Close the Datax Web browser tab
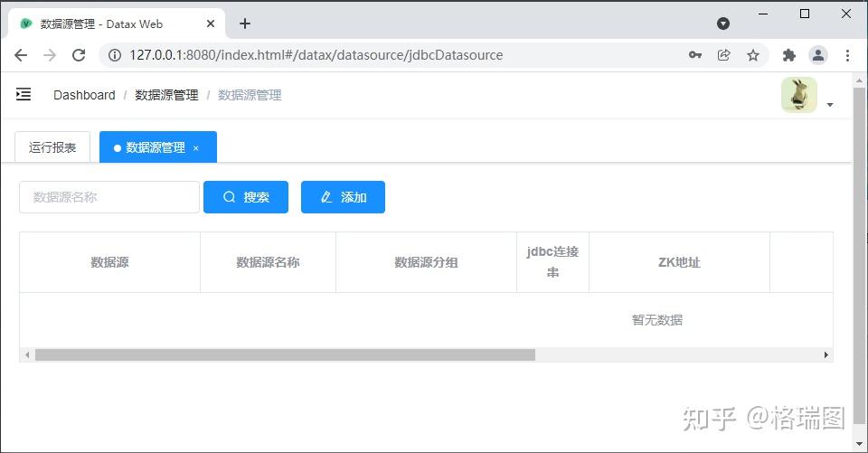 click(x=211, y=24)
